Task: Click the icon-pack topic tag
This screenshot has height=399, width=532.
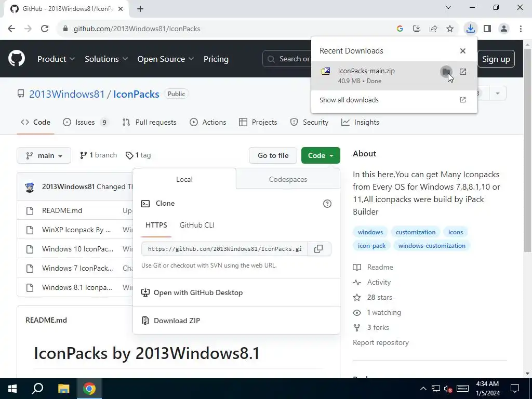Action: [x=371, y=246]
